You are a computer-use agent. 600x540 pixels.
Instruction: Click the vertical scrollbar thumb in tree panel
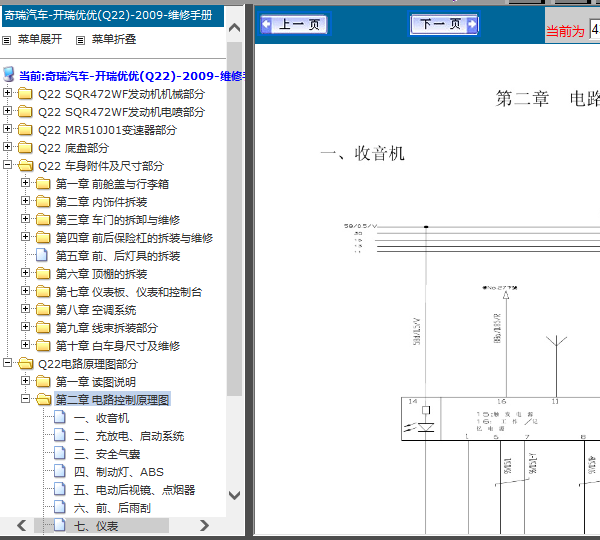[234, 219]
